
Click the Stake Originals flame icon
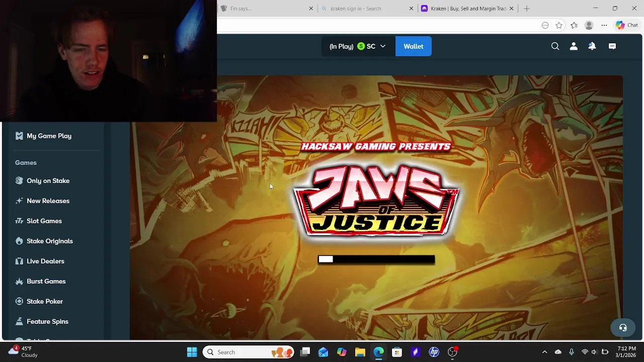19,241
